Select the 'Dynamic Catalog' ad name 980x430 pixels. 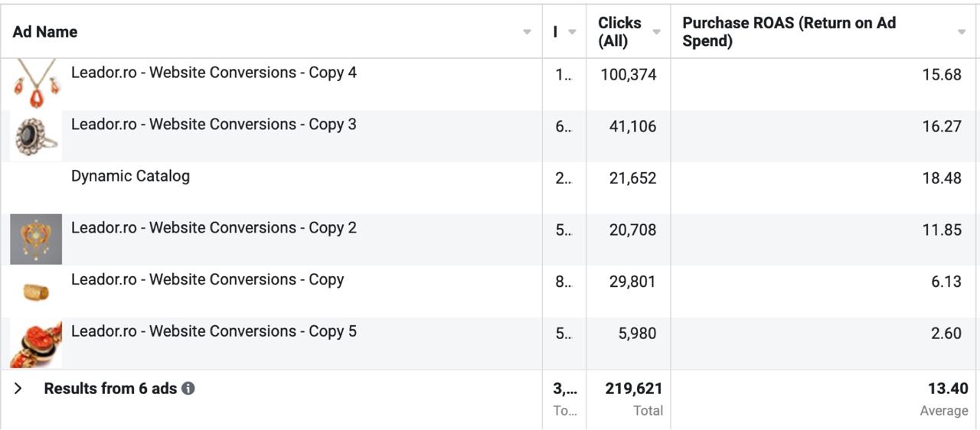pyautogui.click(x=130, y=176)
